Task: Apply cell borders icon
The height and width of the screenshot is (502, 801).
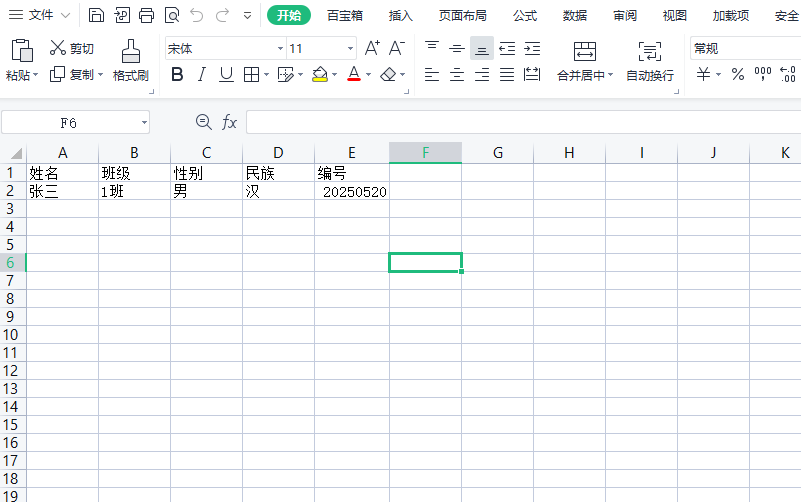Action: (251, 75)
